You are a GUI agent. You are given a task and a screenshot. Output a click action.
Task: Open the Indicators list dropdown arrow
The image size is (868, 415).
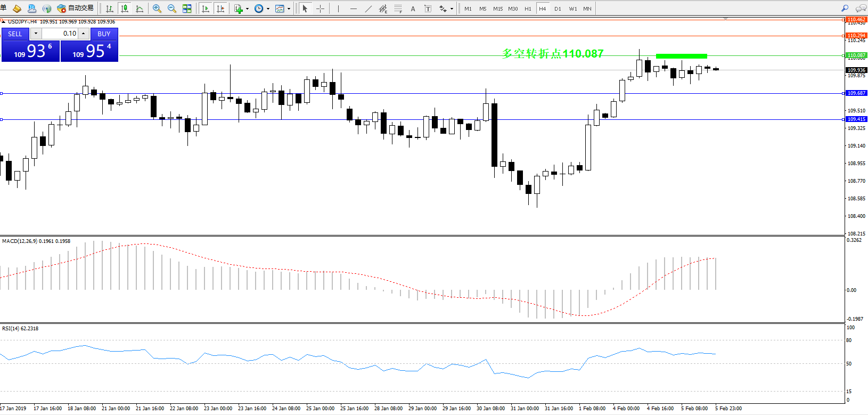coord(247,9)
